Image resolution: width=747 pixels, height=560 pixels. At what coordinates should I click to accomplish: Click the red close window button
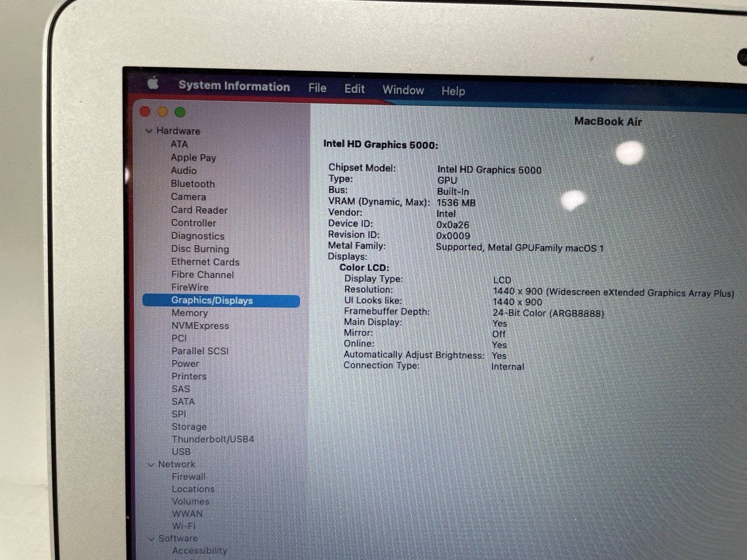coord(145,112)
